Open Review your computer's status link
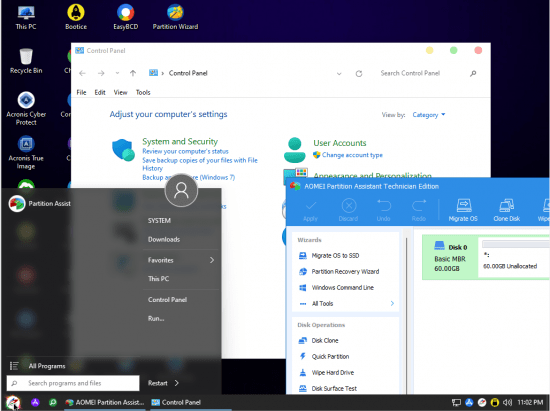550x411 pixels. pos(185,151)
